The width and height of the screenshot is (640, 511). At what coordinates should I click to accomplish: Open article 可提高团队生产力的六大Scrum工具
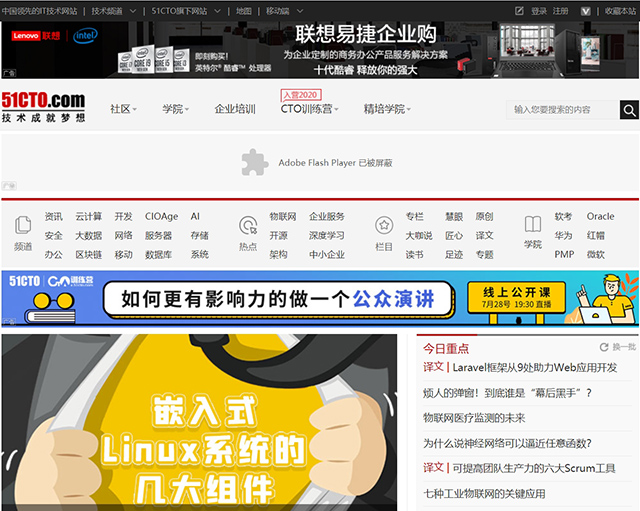[x=534, y=468]
